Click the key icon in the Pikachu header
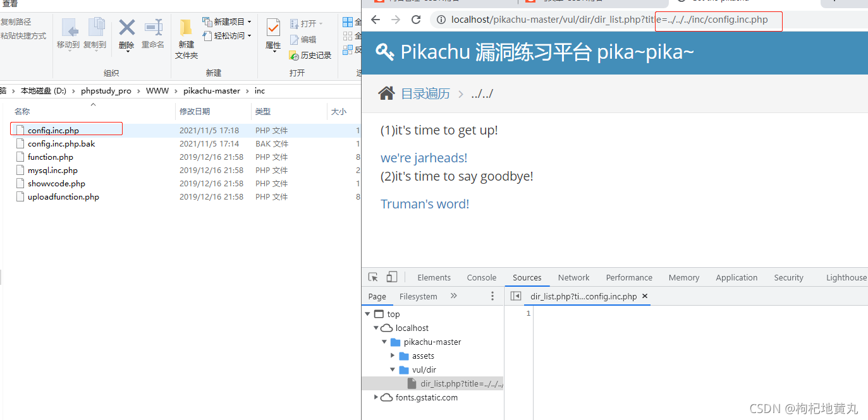 [384, 52]
